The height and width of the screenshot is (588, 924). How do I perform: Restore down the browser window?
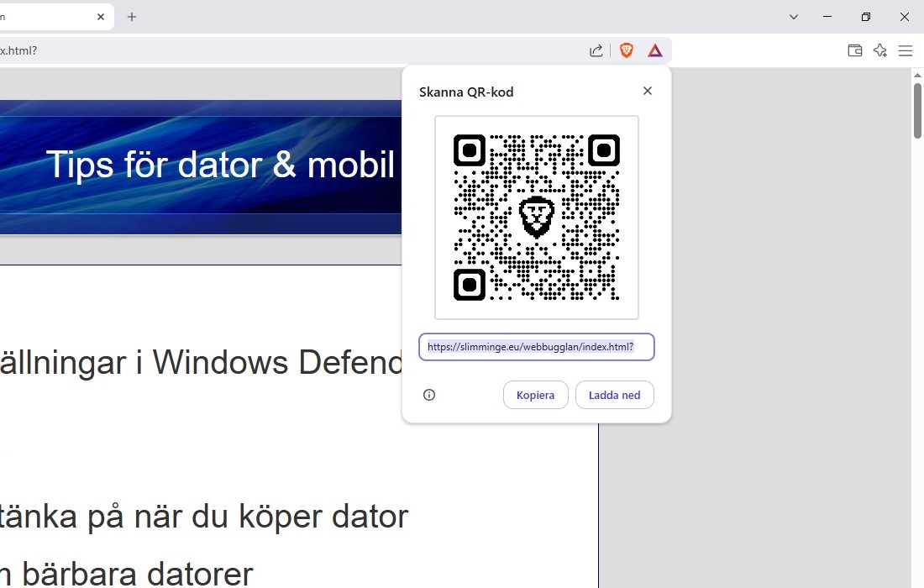866,17
